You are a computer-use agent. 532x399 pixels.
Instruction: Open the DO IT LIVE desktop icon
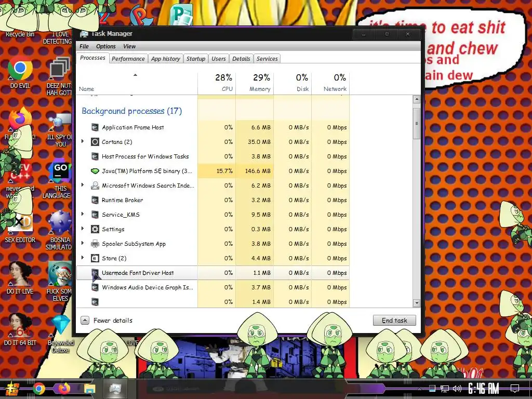tap(20, 273)
